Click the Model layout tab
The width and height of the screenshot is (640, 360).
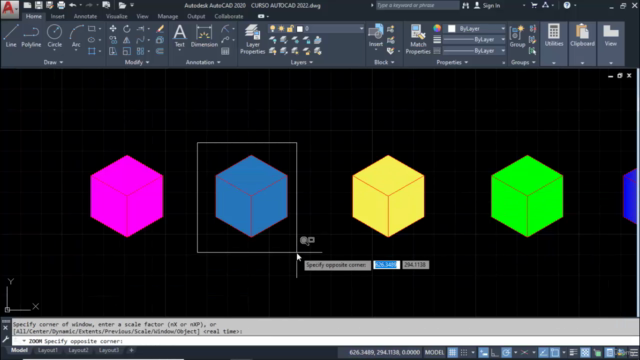[19, 350]
